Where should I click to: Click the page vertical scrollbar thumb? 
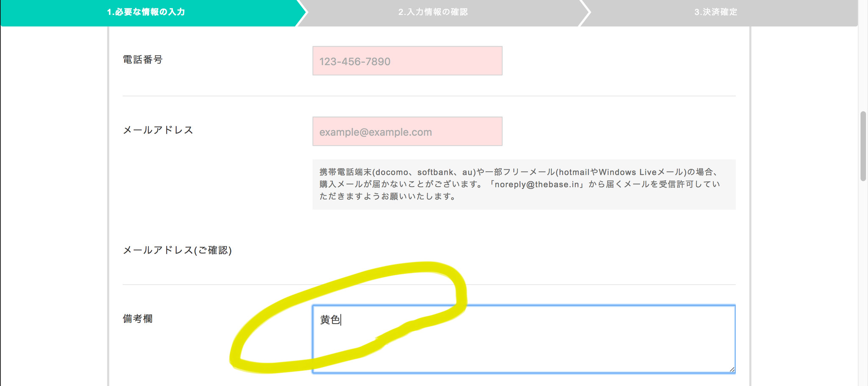(x=863, y=146)
